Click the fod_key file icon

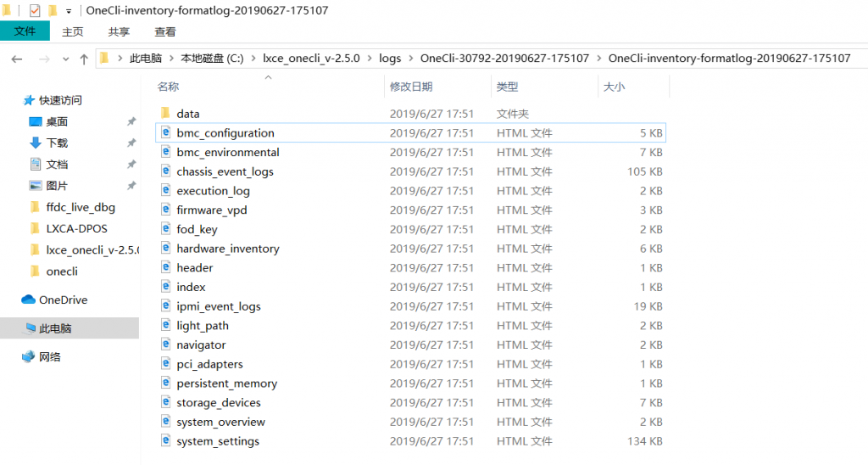tap(165, 229)
